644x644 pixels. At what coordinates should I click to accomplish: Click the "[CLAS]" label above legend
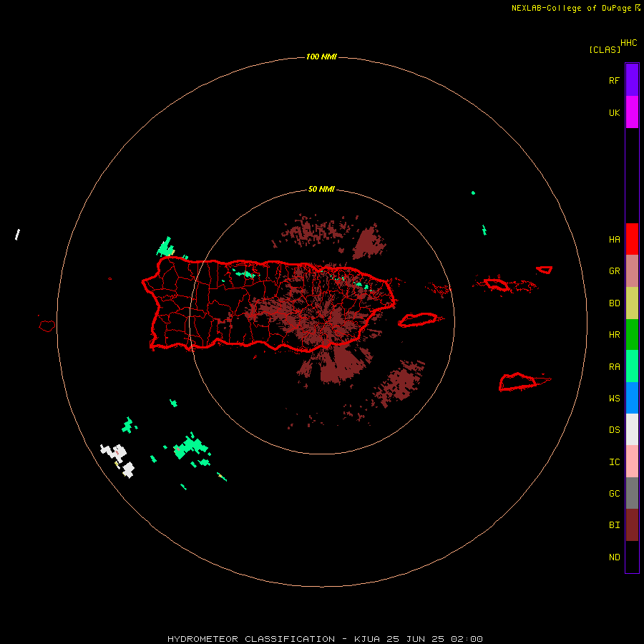point(605,49)
